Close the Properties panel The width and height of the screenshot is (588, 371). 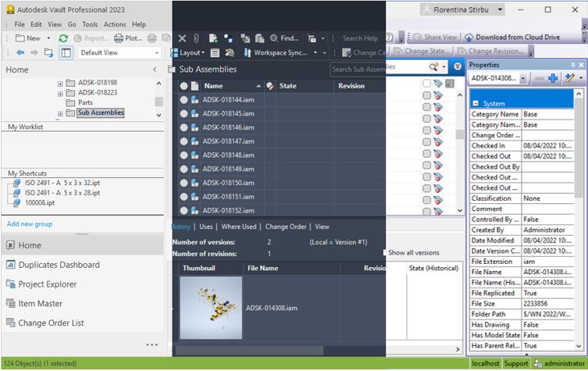pyautogui.click(x=581, y=65)
